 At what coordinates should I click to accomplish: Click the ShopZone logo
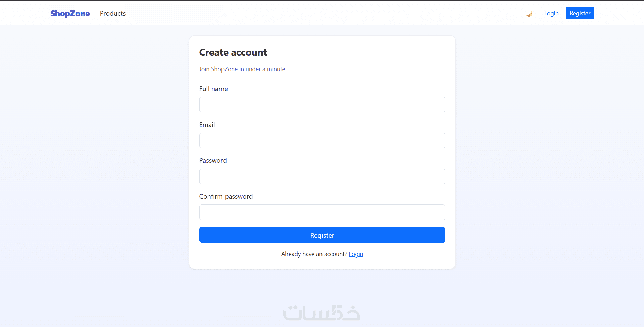tap(70, 13)
